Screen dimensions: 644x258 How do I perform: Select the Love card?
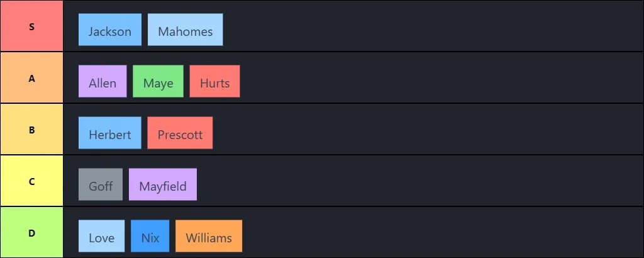pos(101,237)
